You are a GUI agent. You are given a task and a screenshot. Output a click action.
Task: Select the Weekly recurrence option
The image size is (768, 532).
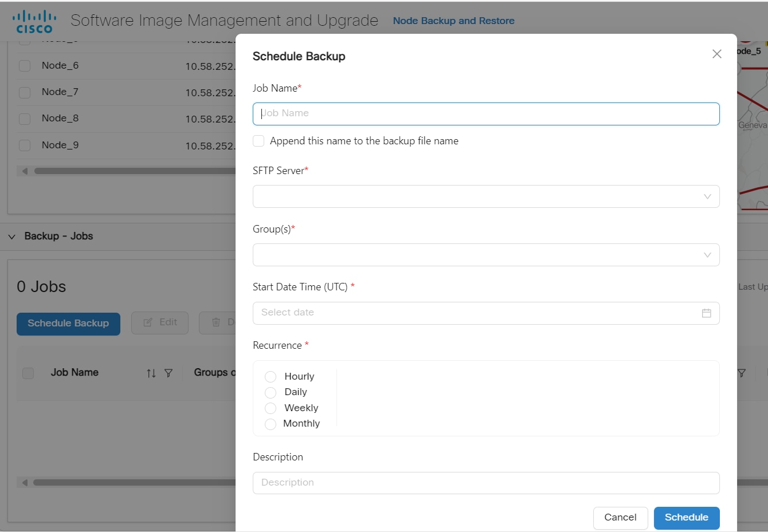(271, 408)
